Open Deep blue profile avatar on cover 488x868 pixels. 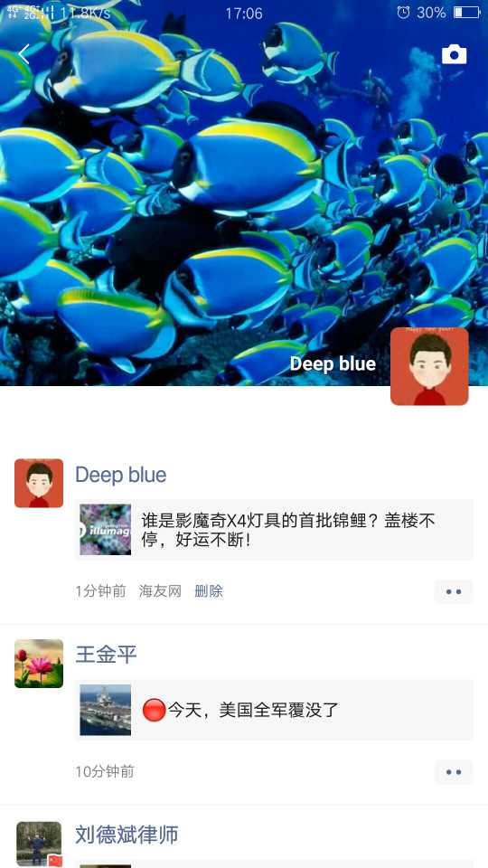point(429,366)
